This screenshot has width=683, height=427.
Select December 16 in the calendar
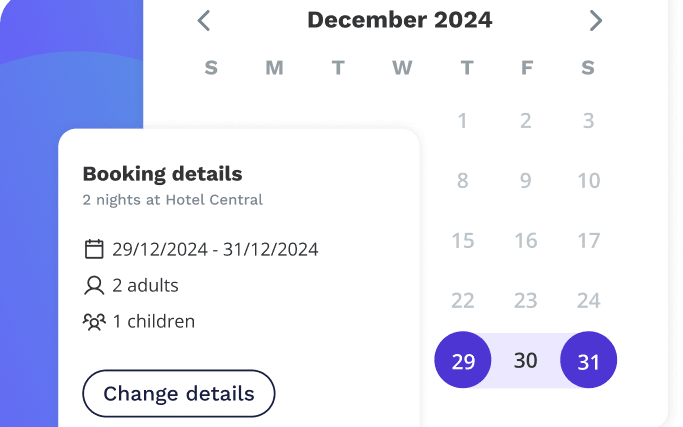(x=526, y=241)
